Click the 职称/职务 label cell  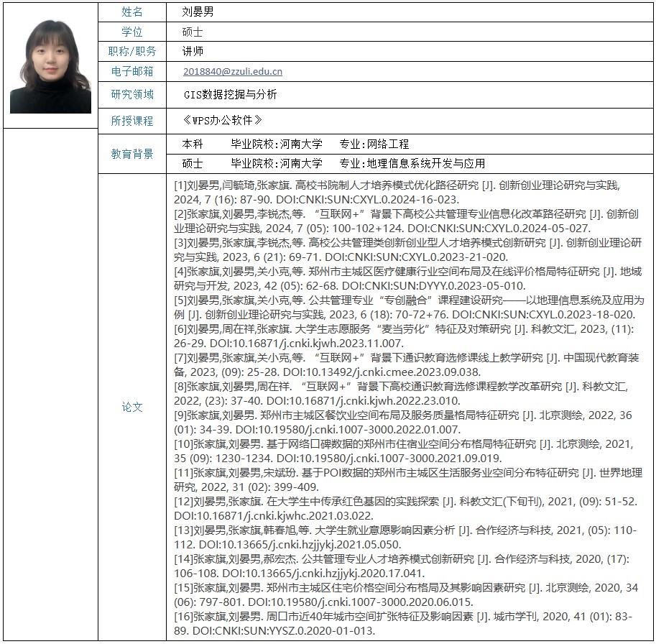pyautogui.click(x=132, y=51)
